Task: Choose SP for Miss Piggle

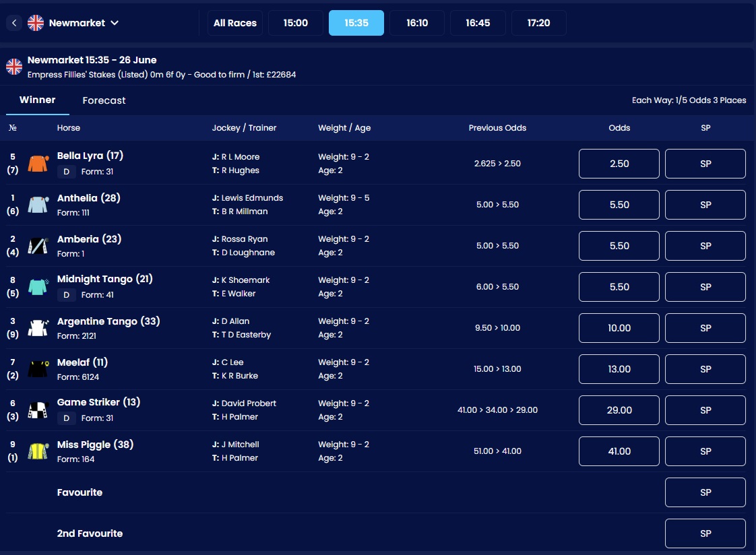Action: (x=705, y=451)
